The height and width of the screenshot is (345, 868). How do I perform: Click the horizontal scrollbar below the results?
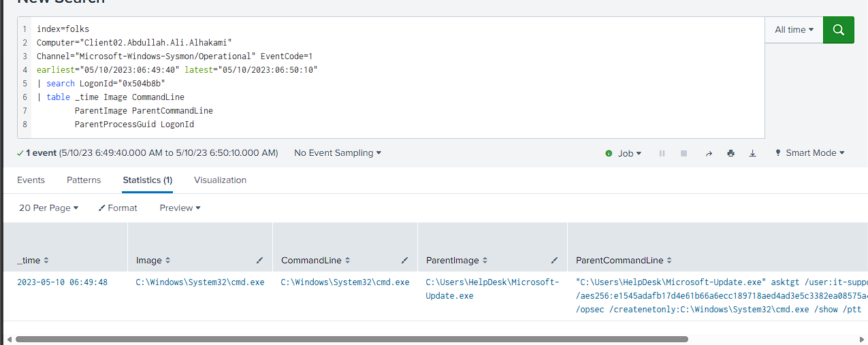[x=351, y=339]
